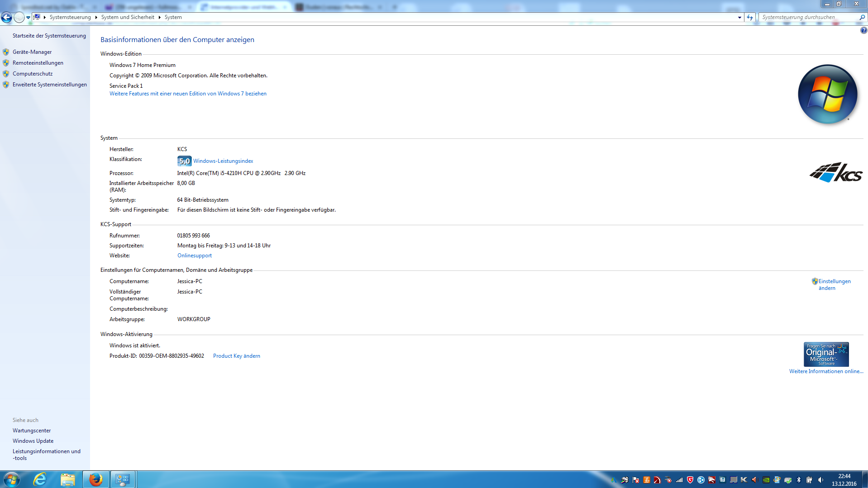This screenshot has width=868, height=488.
Task: Go back with the blue back arrow
Action: pos(6,17)
